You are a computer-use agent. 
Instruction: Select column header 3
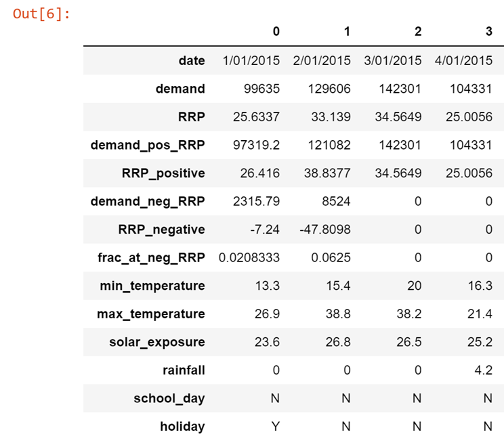[x=488, y=32]
